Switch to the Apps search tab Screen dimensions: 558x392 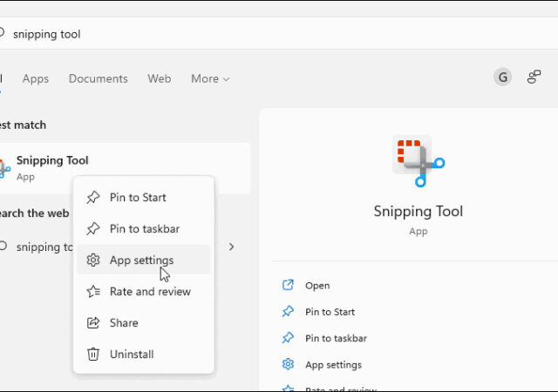click(x=36, y=78)
